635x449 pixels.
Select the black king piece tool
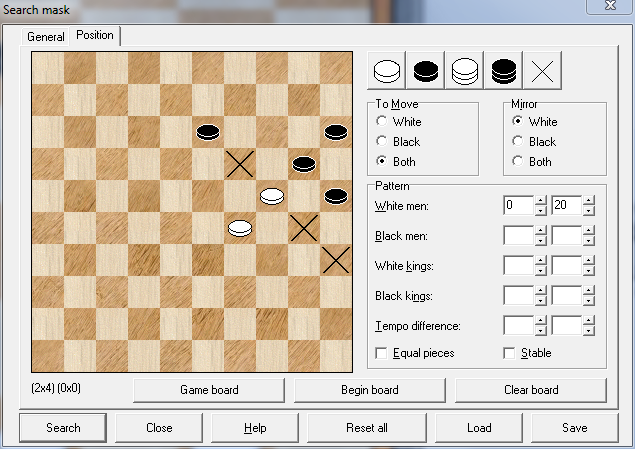[x=504, y=71]
